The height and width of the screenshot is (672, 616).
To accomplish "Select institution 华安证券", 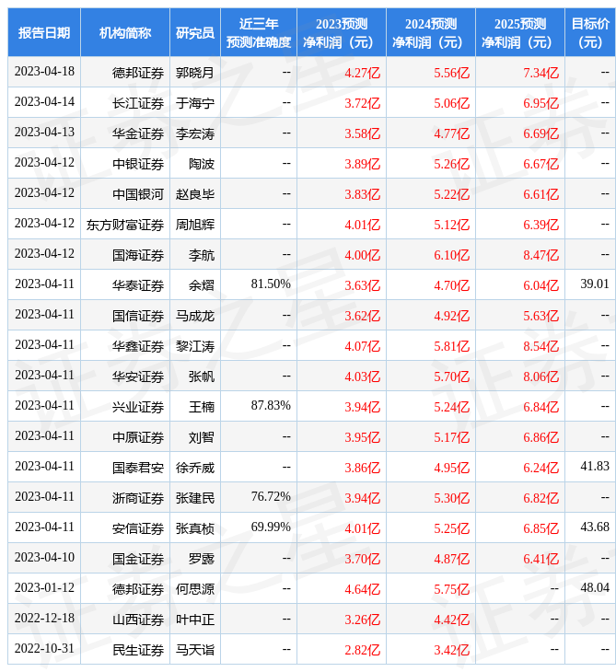I will [138, 377].
